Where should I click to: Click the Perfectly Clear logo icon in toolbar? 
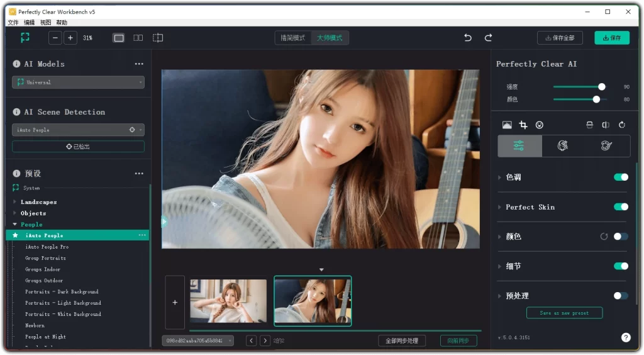(25, 37)
